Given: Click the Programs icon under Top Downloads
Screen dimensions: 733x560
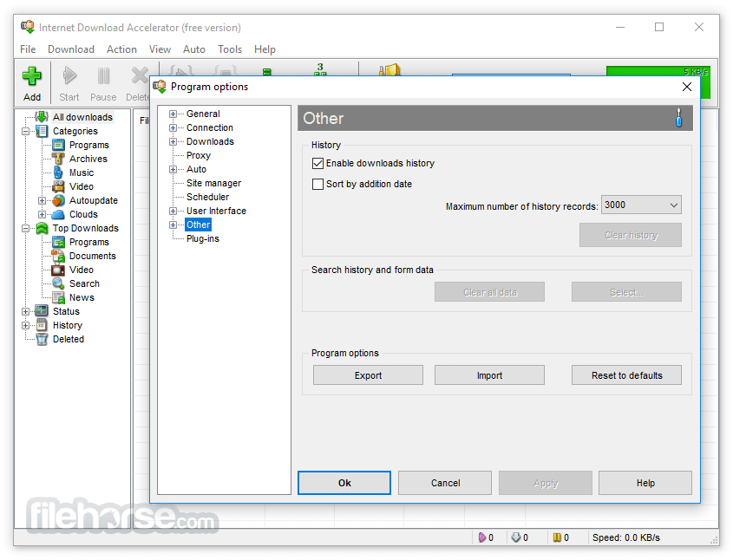Looking at the screenshot, I should tap(58, 242).
